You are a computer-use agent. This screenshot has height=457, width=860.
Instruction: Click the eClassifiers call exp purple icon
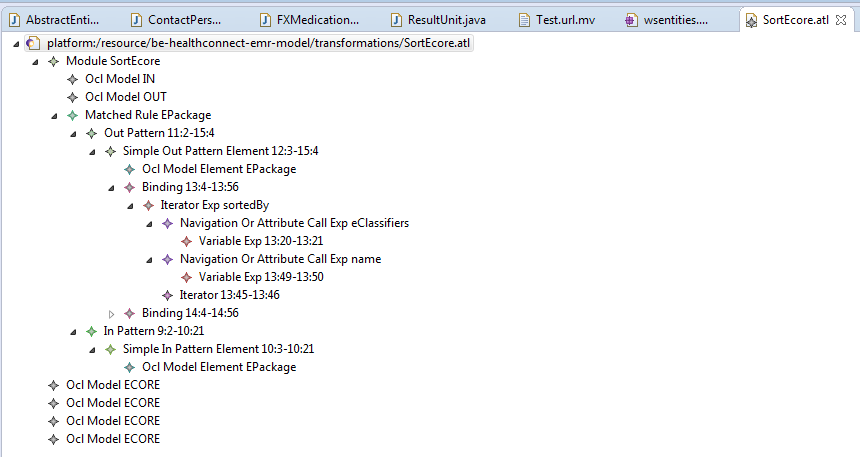coord(167,223)
